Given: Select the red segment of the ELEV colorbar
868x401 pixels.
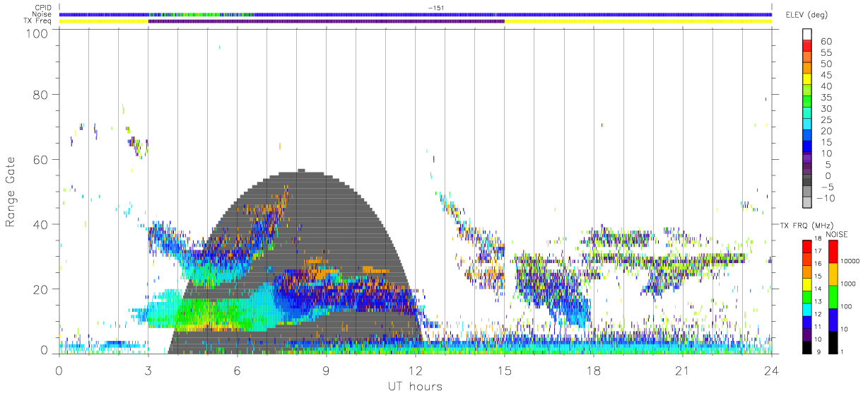Looking at the screenshot, I should click(807, 46).
